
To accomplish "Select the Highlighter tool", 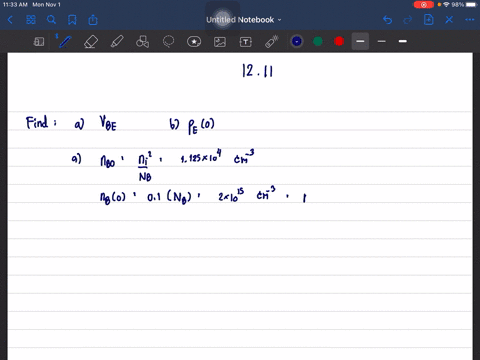I will [117, 42].
